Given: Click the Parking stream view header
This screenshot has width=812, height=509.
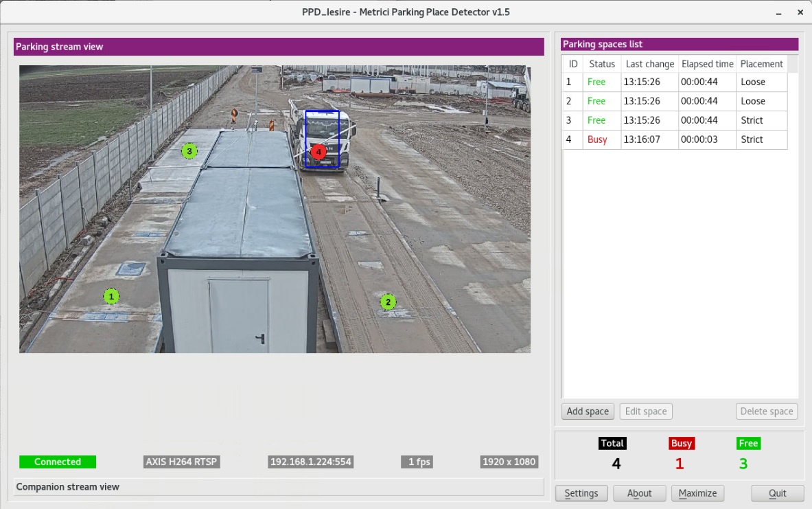Looking at the screenshot, I should pos(279,47).
